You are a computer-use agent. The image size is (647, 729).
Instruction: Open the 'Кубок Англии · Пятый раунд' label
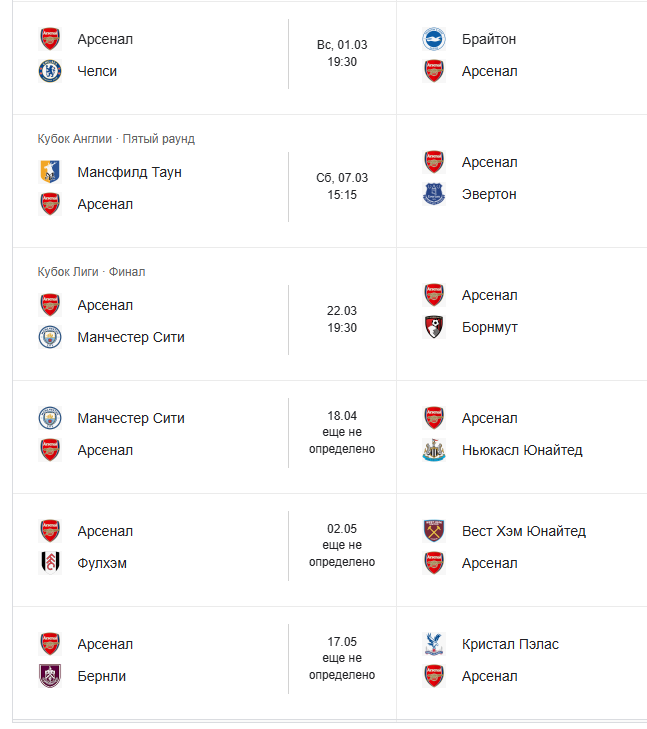click(116, 139)
